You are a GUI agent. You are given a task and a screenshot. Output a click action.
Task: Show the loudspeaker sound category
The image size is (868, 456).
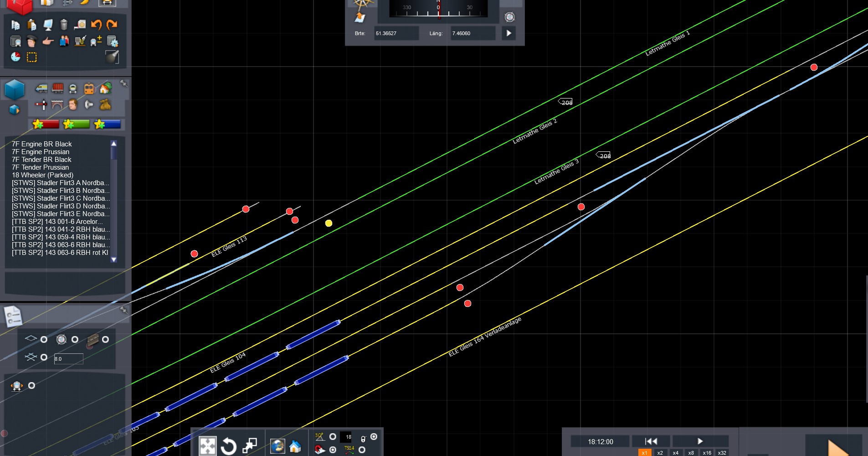coord(89,105)
